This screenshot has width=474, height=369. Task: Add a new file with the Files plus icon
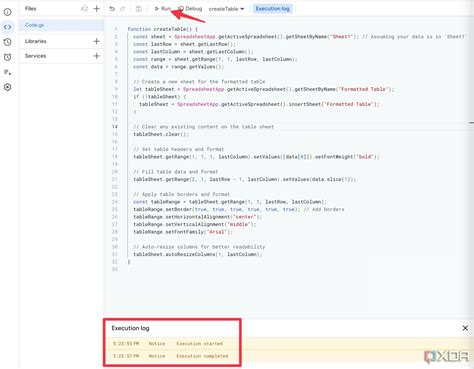point(96,9)
